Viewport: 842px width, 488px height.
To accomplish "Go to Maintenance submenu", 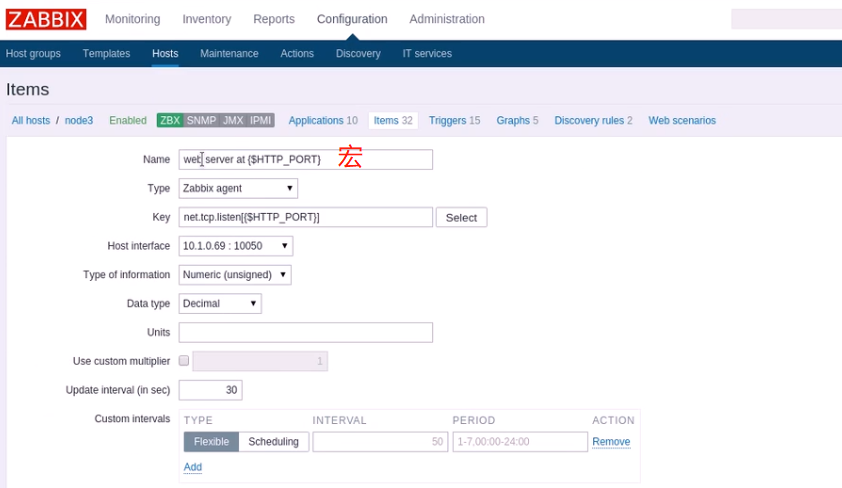I will pos(229,53).
